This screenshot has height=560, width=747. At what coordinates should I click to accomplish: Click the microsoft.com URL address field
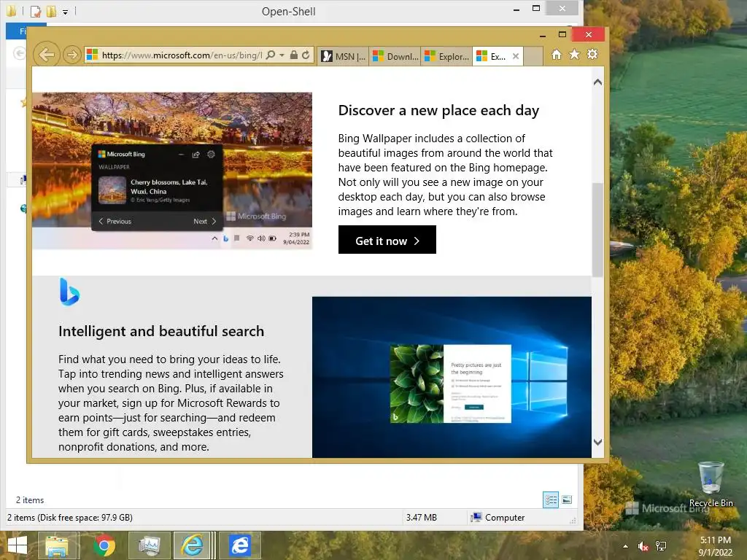pos(181,55)
